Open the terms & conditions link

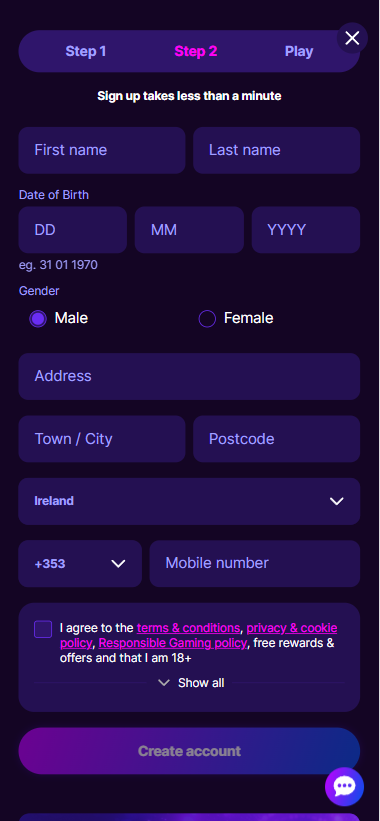[188, 628]
